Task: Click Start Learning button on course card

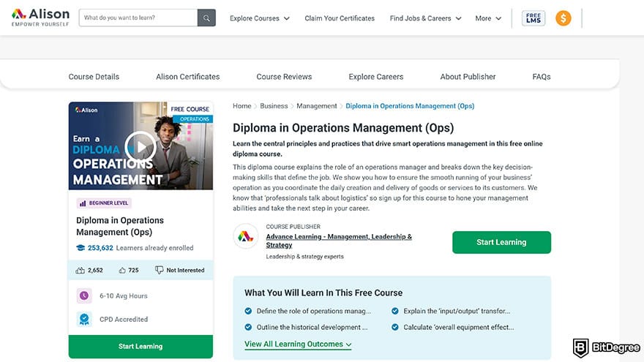Action: [x=141, y=347]
